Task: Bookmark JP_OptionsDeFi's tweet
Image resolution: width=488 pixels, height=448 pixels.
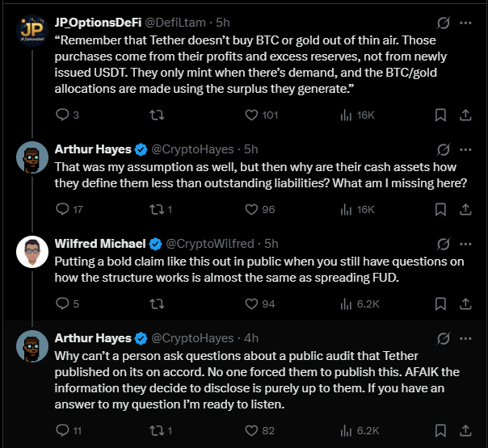Action: pos(440,115)
